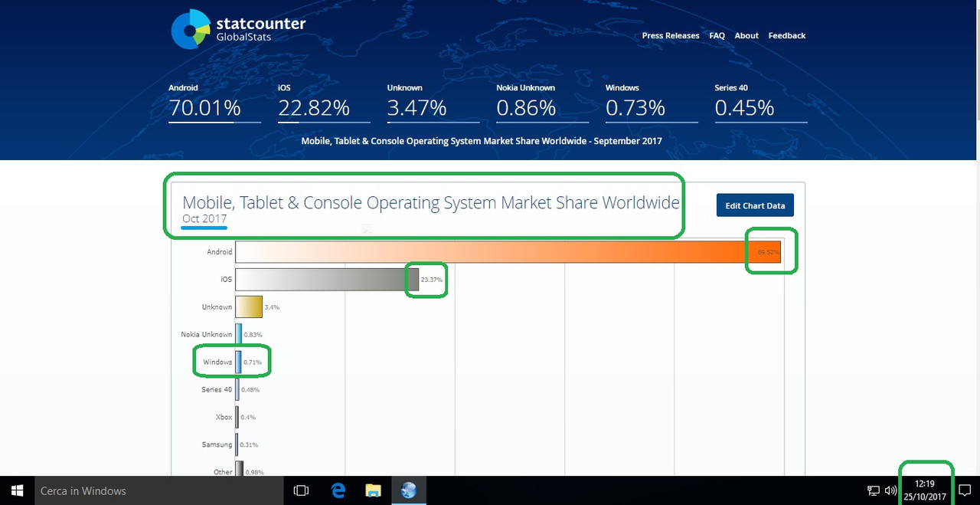The image size is (980, 505).
Task: Click the Oct 2017 chart subtitle
Action: [204, 219]
